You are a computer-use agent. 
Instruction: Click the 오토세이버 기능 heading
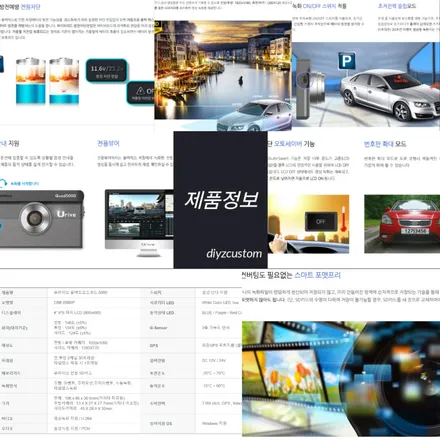coord(294,144)
